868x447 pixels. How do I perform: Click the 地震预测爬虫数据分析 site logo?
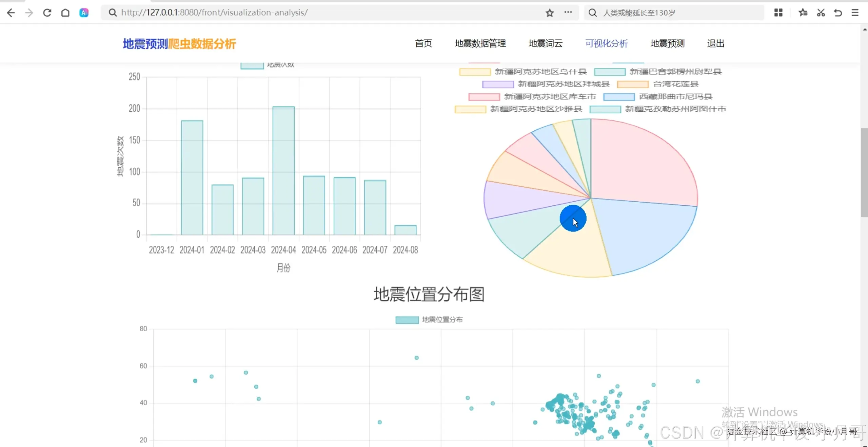[179, 44]
